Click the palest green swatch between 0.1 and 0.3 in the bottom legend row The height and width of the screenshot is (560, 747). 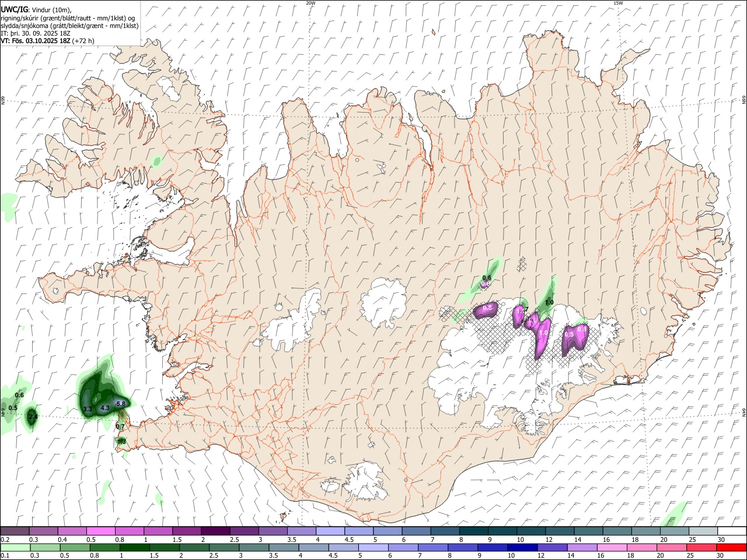click(x=16, y=547)
